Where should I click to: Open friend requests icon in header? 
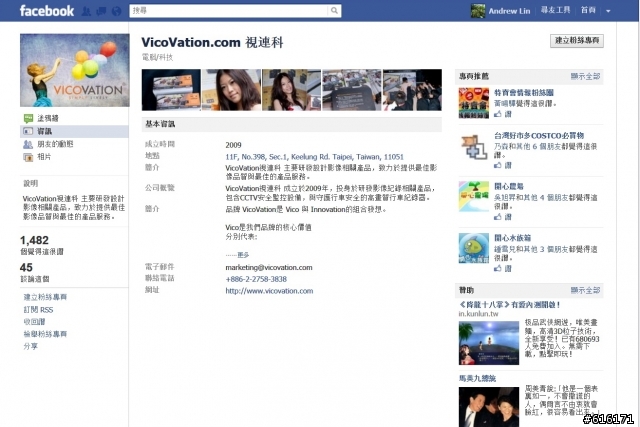pos(86,11)
